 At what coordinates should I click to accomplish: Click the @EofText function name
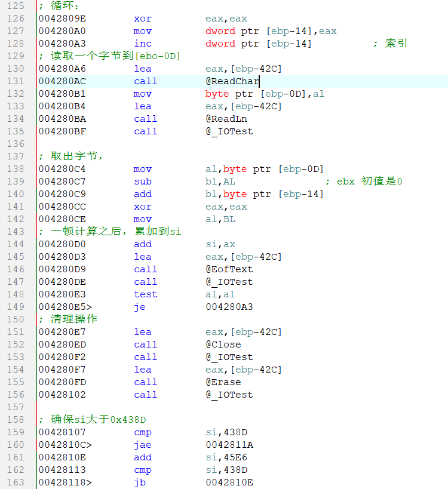[229, 269]
